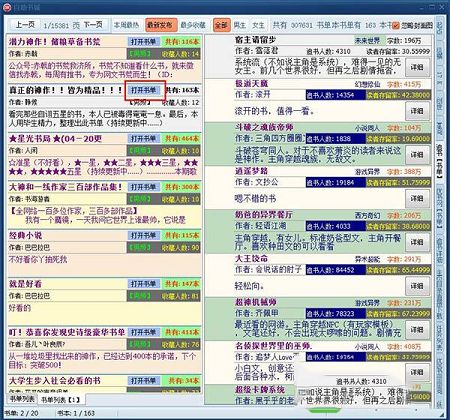Click the 追书人数: 19184 field
450x420 pixels.
pyautogui.click(x=335, y=182)
